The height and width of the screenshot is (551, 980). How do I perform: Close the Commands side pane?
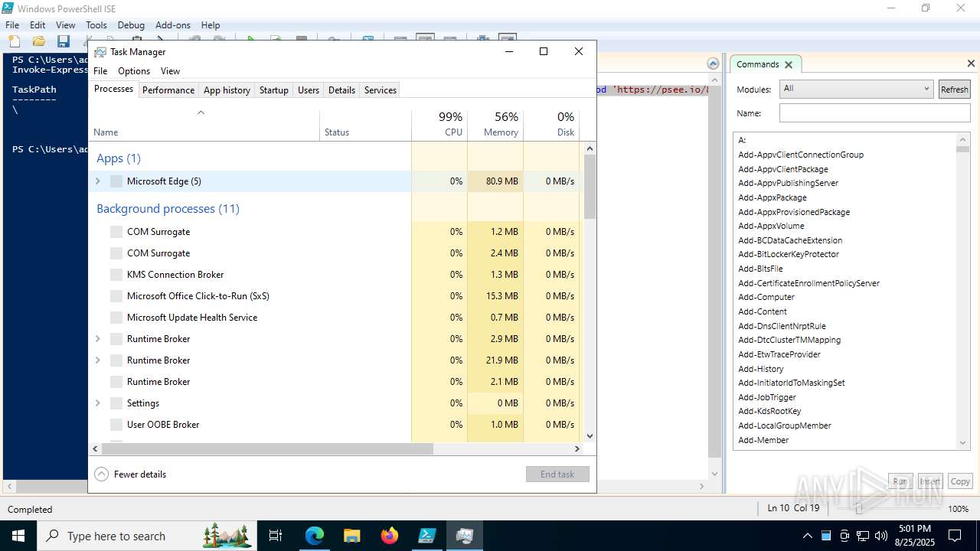click(971, 64)
